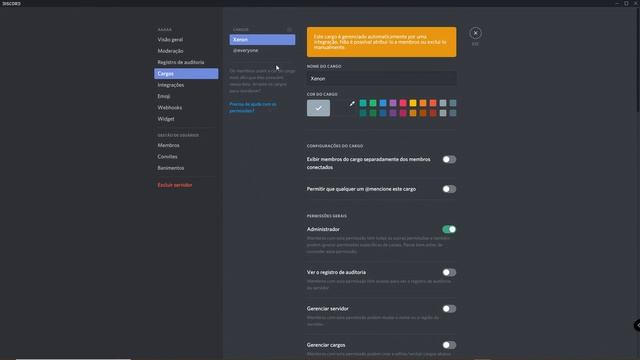Click the 'CONFIGURAÇÕES DO CARGO' heading
This screenshot has height=360, width=640.
335,146
